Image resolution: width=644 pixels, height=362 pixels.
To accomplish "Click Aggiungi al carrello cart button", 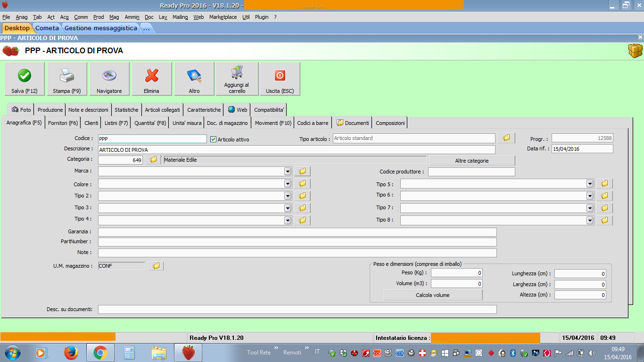I will (237, 79).
